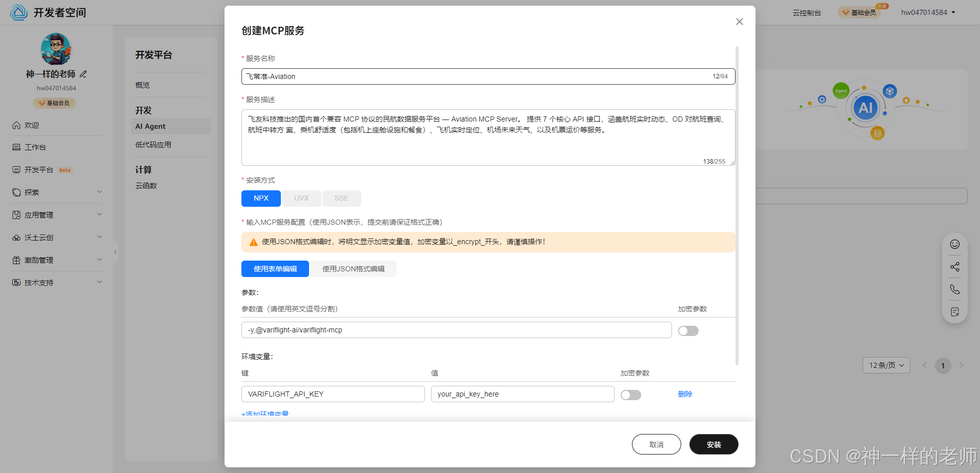Expand the 沃土云创 menu chevron
Viewport: 980px width, 473px height.
tap(99, 237)
